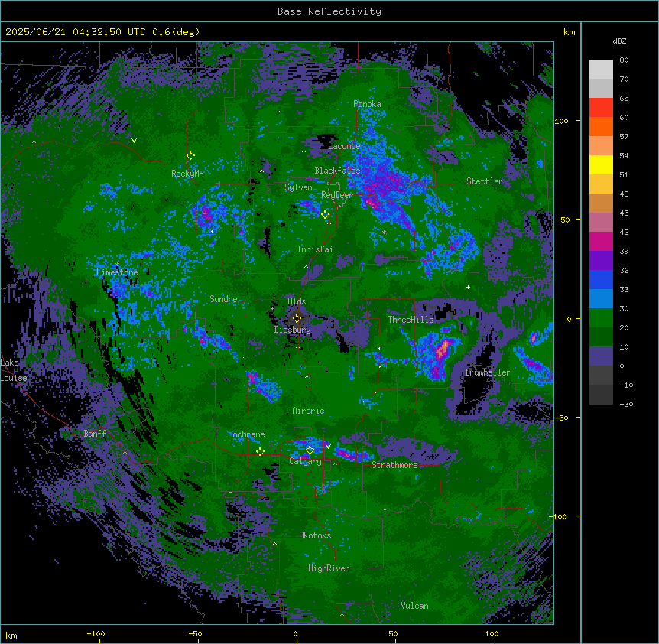
Task: Select the Drumheller label
Action: [488, 372]
